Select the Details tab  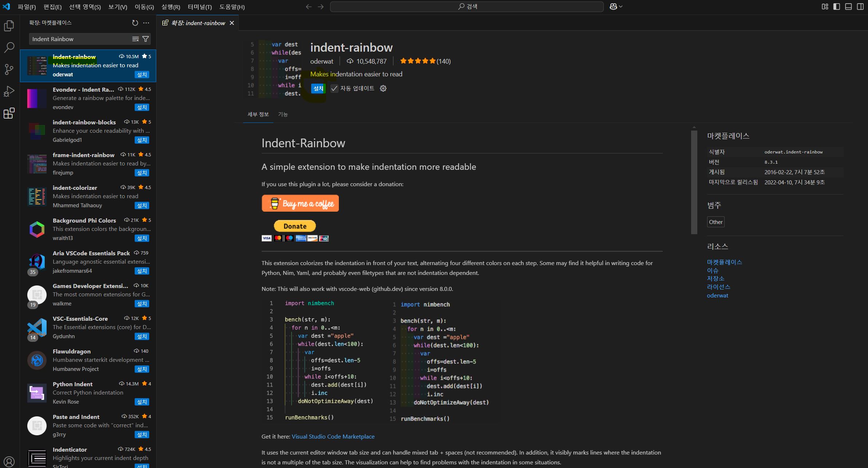click(x=258, y=114)
